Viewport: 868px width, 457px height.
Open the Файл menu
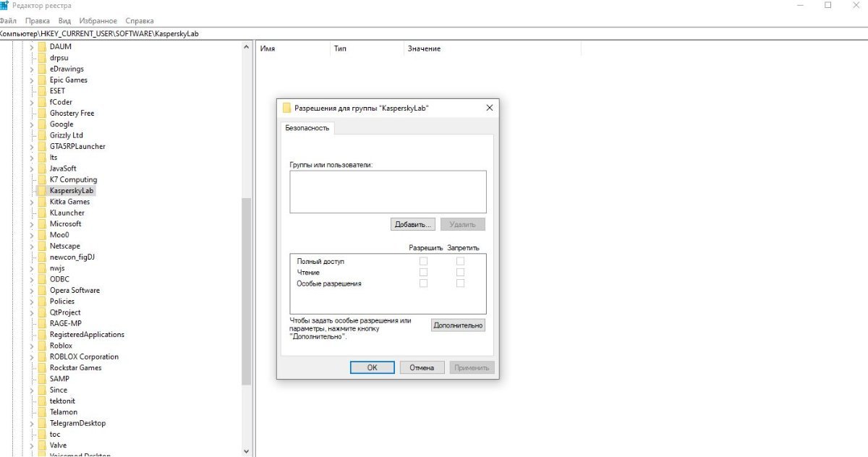click(x=9, y=21)
